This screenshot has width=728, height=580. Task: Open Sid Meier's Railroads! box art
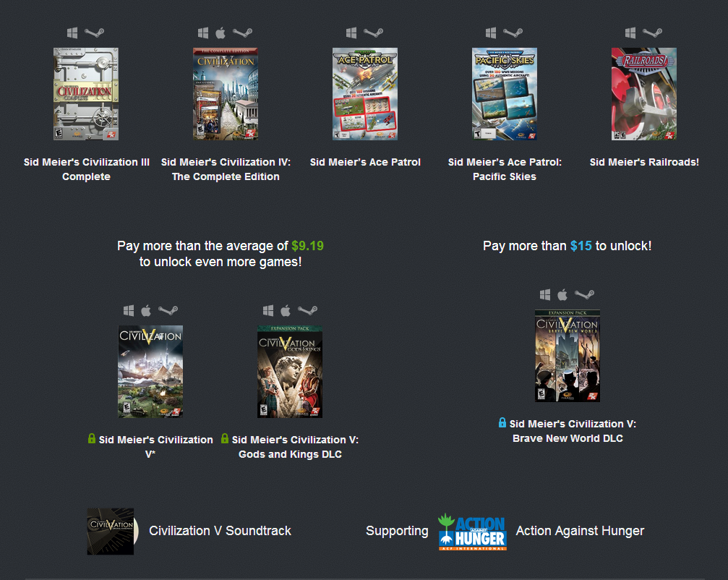644,94
